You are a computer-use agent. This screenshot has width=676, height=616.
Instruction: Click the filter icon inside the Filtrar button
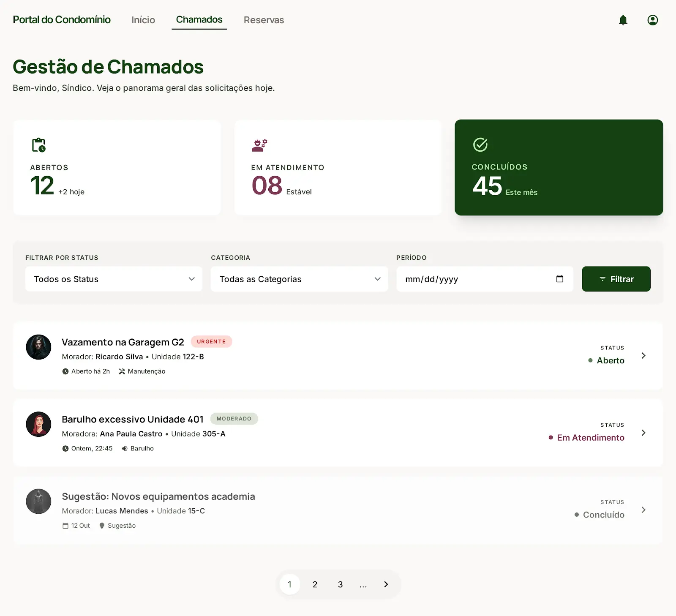pyautogui.click(x=602, y=279)
